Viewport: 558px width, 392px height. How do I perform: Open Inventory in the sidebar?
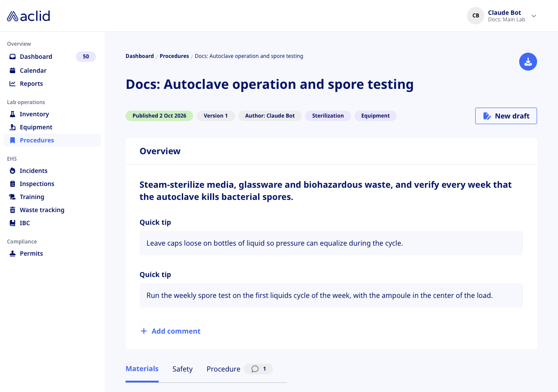(52, 114)
